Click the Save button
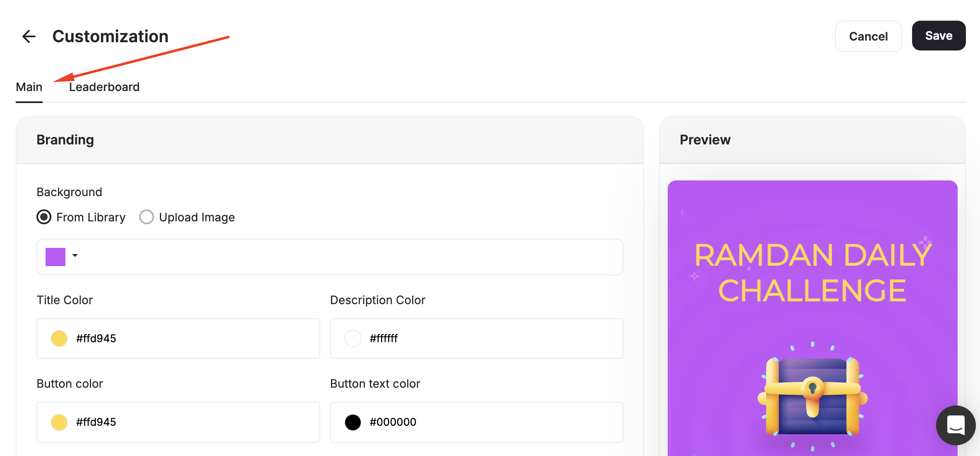Image resolution: width=980 pixels, height=456 pixels. pyautogui.click(x=938, y=36)
